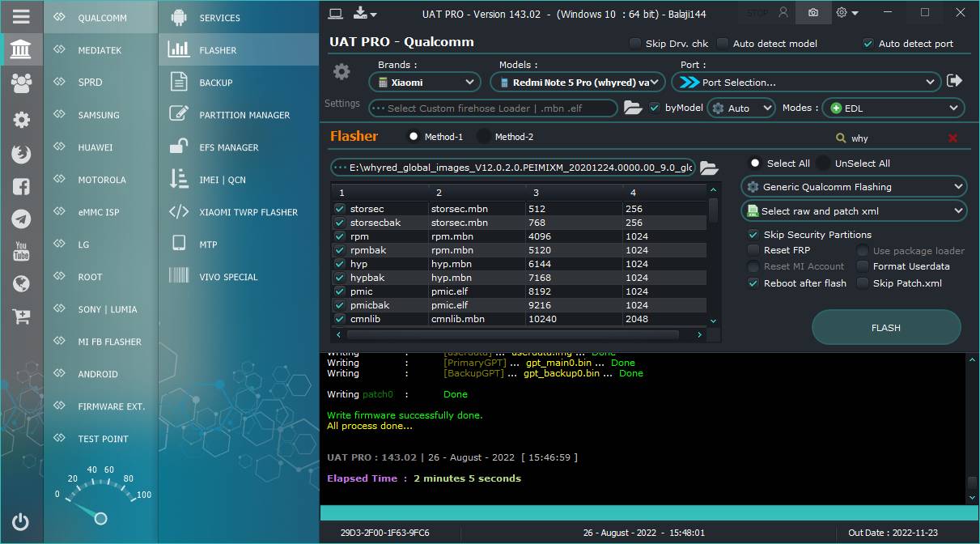980x544 pixels.
Task: Select SAMSUNG in the brand list
Action: [x=100, y=115]
